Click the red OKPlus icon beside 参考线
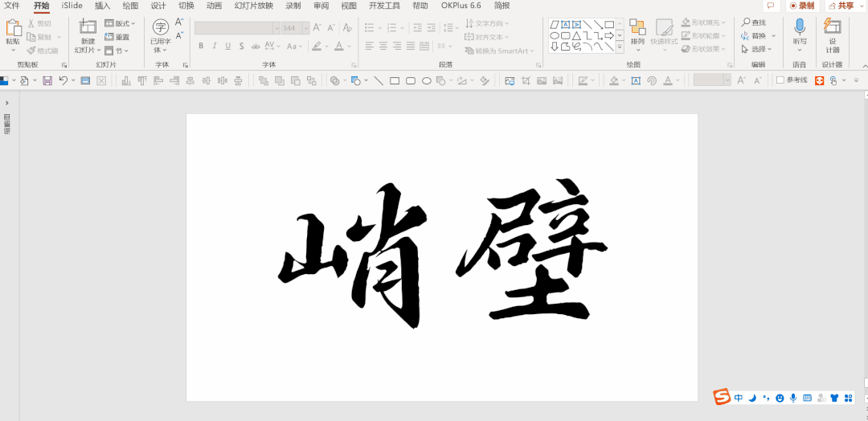The width and height of the screenshot is (868, 421). [819, 81]
